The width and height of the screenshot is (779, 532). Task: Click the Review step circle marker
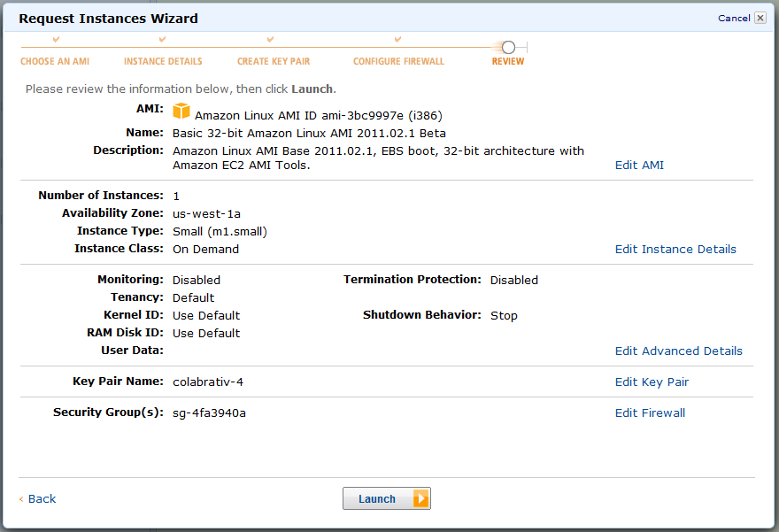[x=508, y=47]
